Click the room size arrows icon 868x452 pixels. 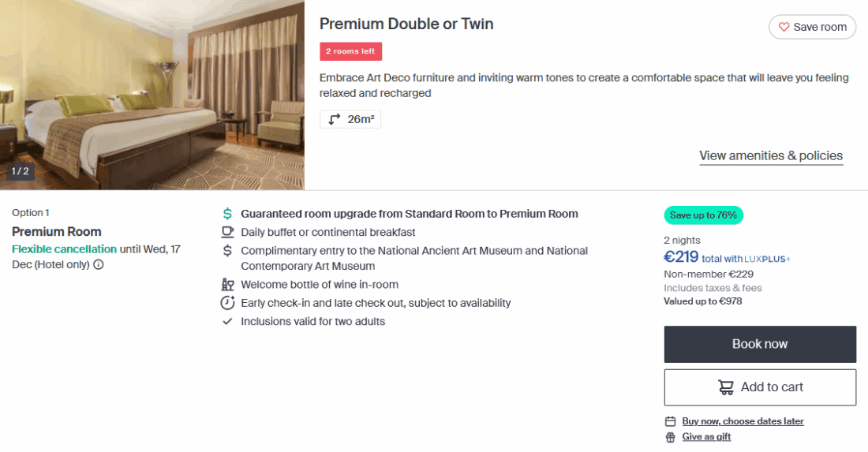click(x=335, y=119)
